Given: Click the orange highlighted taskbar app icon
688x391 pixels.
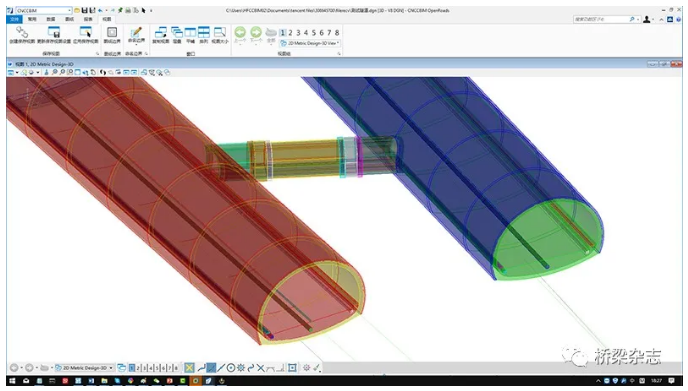Looking at the screenshot, I should point(196,381).
